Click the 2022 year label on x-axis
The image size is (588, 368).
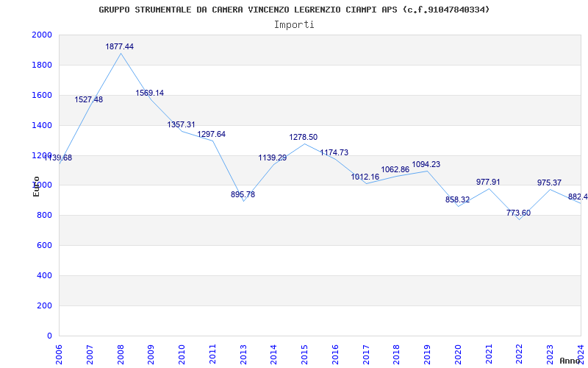pos(520,355)
